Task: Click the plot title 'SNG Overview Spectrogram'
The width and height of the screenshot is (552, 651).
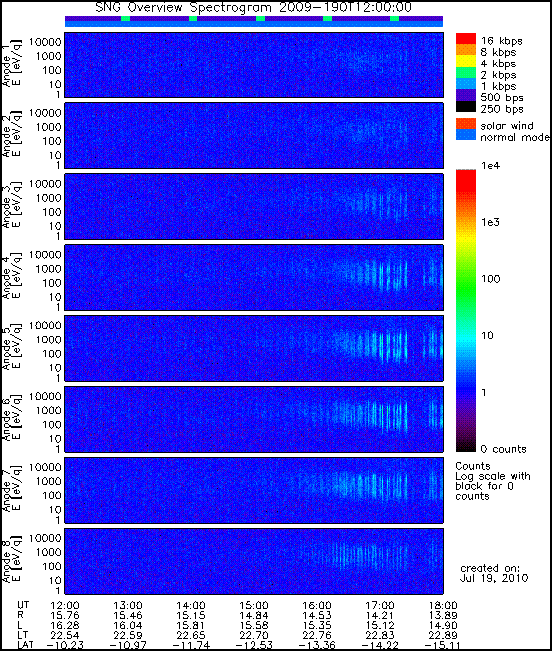Action: (x=183, y=7)
